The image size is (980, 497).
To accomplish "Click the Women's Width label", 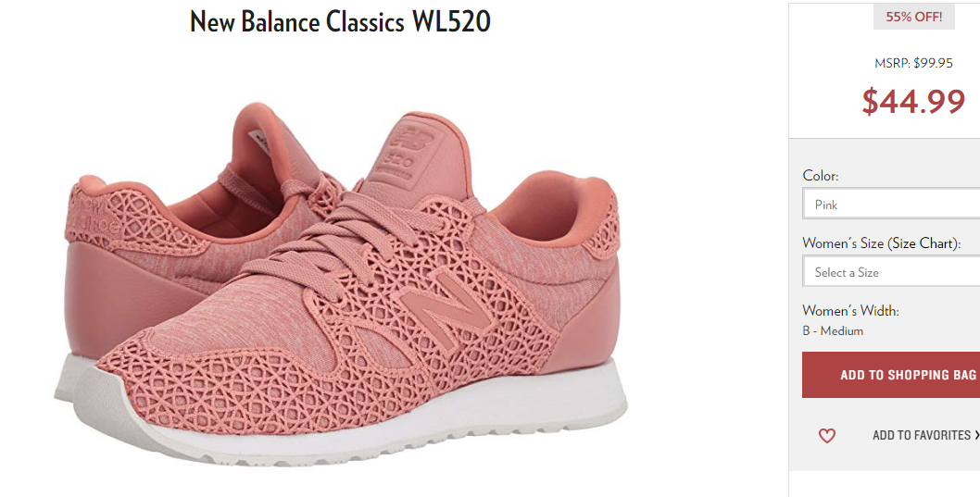I will (x=850, y=310).
